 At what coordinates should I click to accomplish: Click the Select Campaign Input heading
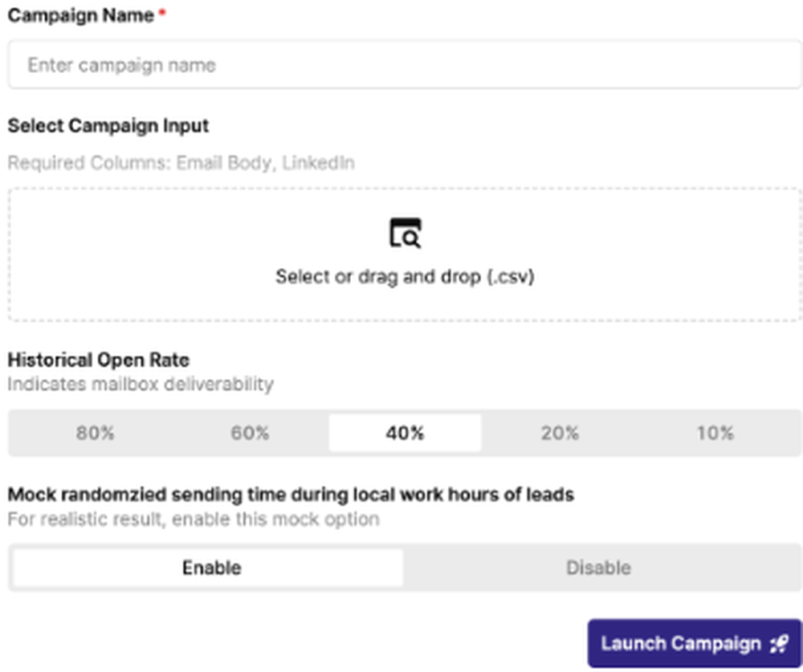pyautogui.click(x=108, y=126)
